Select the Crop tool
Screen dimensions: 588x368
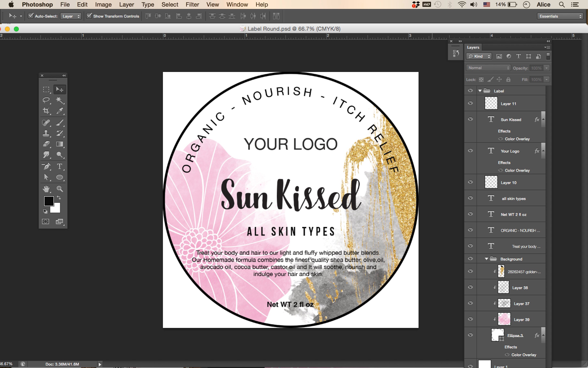click(x=46, y=111)
